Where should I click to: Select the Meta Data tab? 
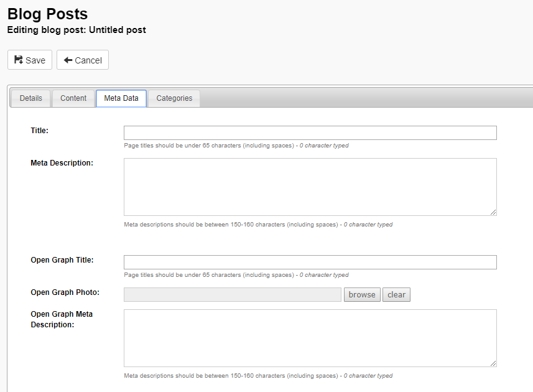pos(121,98)
